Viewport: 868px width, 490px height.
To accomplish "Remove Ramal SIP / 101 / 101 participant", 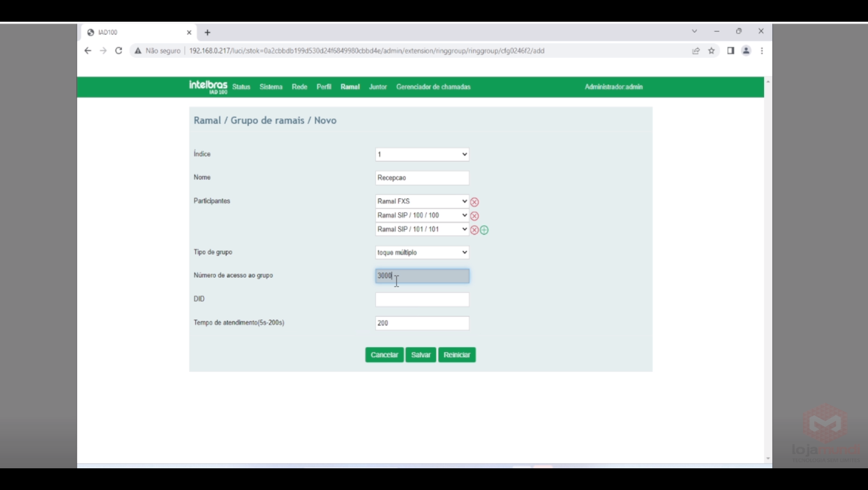I will coord(474,230).
